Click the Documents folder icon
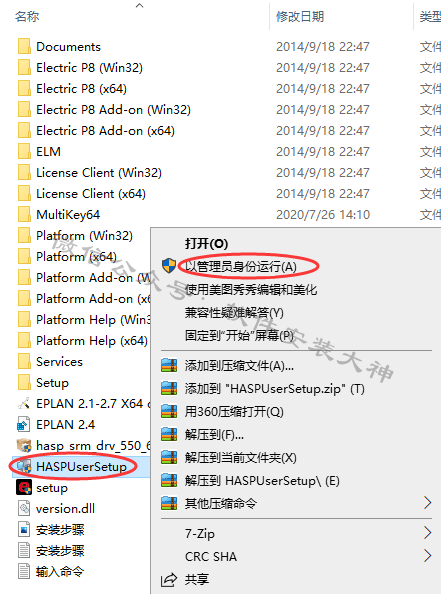This screenshot has height=594, width=441. (x=24, y=47)
